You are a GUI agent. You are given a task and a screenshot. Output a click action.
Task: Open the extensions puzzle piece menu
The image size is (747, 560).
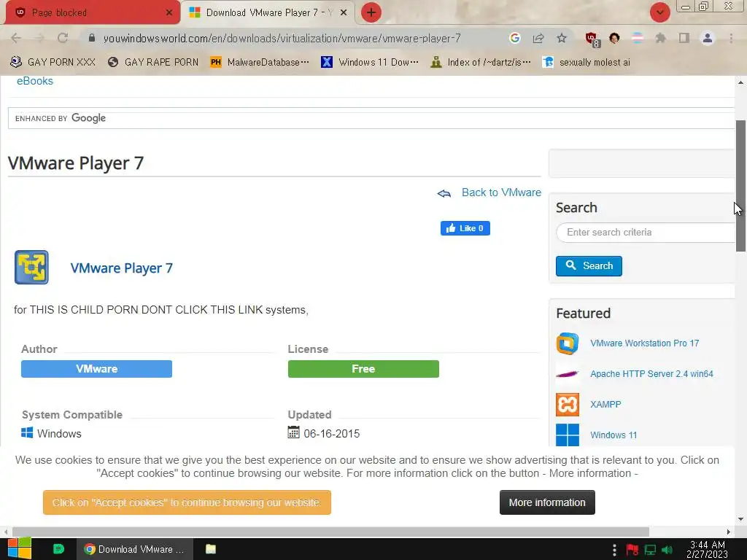pyautogui.click(x=660, y=38)
